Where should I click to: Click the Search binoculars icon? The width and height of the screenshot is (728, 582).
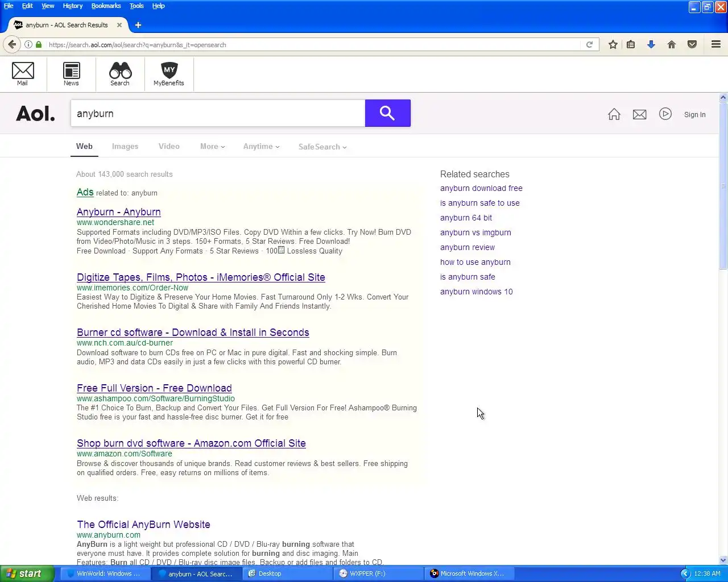pyautogui.click(x=120, y=74)
